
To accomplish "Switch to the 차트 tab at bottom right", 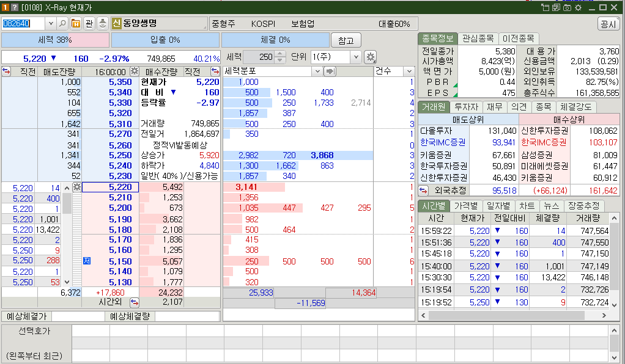I will click(527, 206).
